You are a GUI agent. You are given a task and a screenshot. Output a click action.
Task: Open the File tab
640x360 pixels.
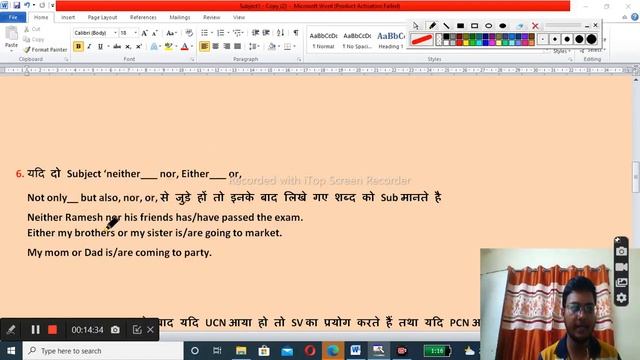click(13, 18)
